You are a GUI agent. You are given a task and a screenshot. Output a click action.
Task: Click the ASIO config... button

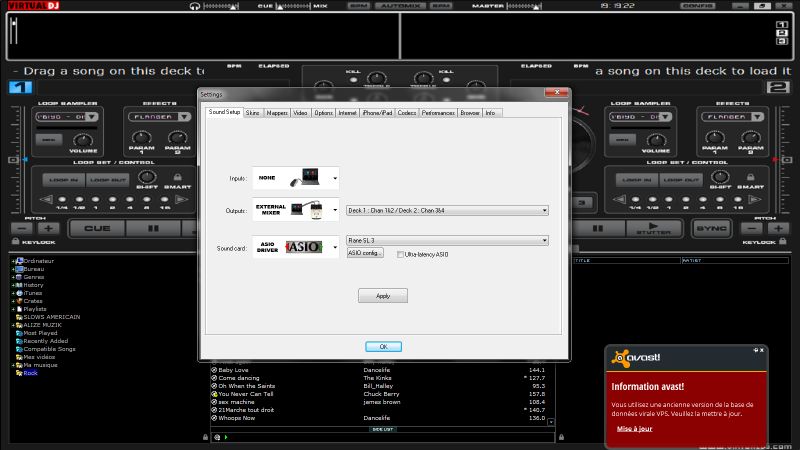coord(365,254)
